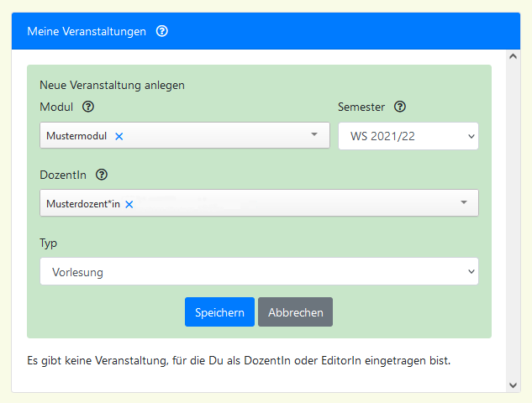Click the scrollbar down arrow

click(514, 385)
